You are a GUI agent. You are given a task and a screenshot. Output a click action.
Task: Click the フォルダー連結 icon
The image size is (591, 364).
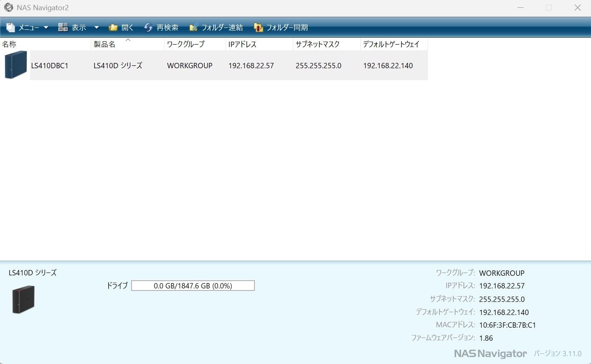click(194, 27)
